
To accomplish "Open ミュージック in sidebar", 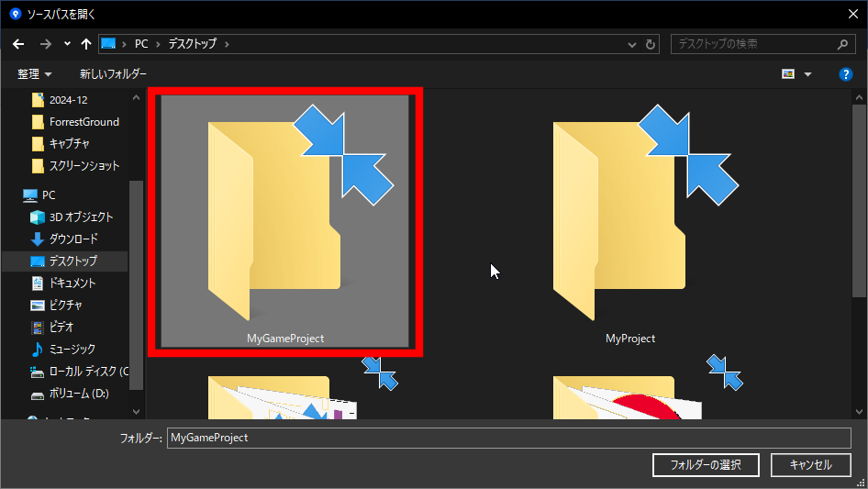I will coord(72,350).
